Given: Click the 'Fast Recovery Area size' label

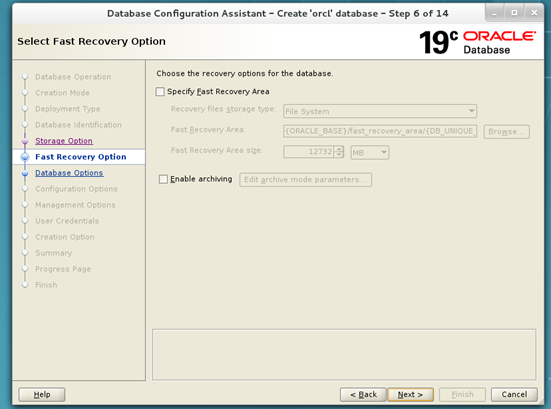Looking at the screenshot, I should pyautogui.click(x=217, y=150).
